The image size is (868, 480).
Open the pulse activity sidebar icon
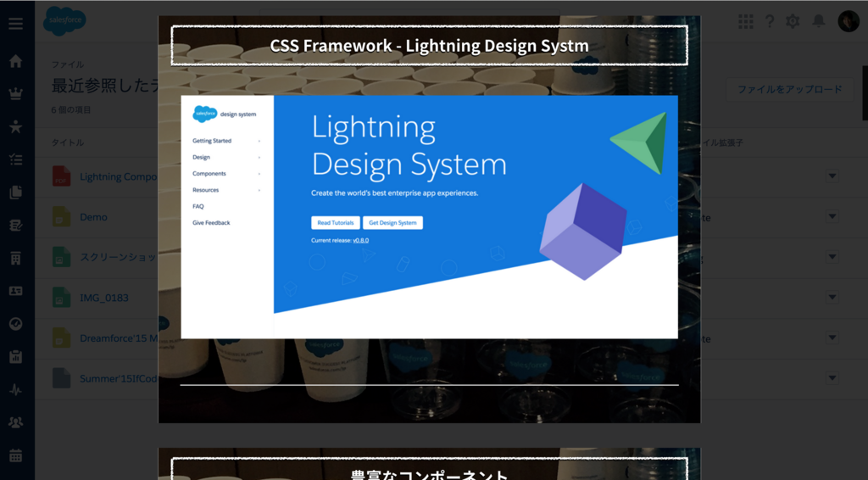(x=15, y=390)
